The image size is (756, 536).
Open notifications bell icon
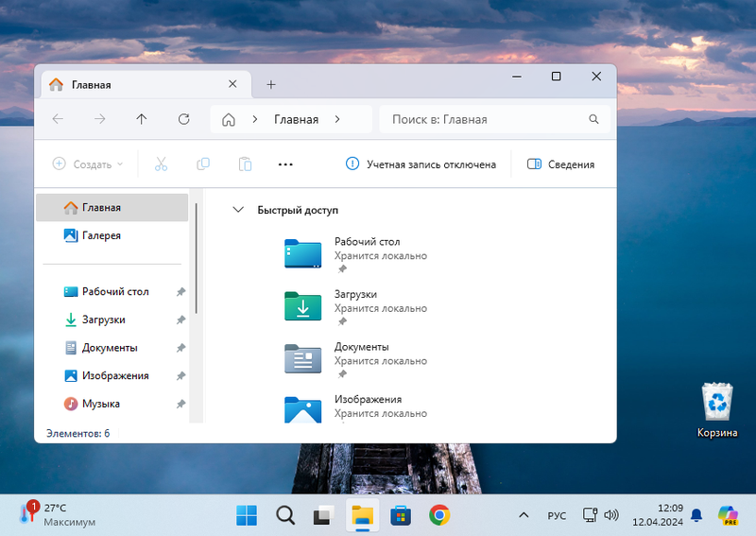pos(696,515)
